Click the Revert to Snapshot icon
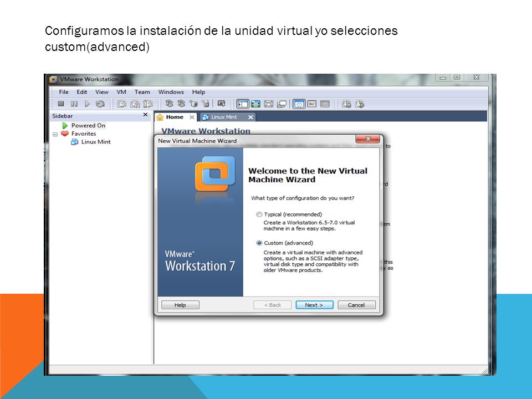 click(x=135, y=104)
